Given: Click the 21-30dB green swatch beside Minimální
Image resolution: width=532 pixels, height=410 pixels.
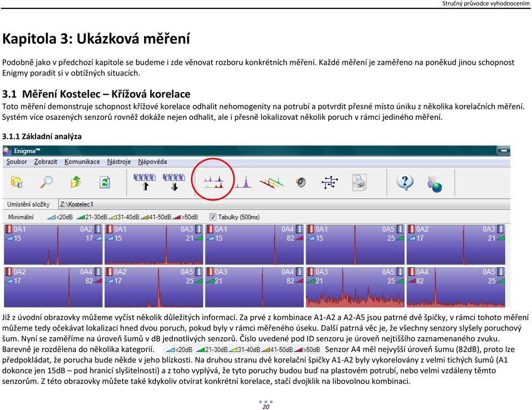Looking at the screenshot, I should point(81,217).
